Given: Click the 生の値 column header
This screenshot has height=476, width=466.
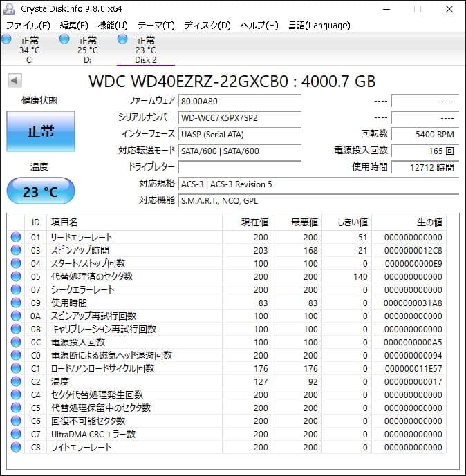Looking at the screenshot, I should (x=409, y=222).
